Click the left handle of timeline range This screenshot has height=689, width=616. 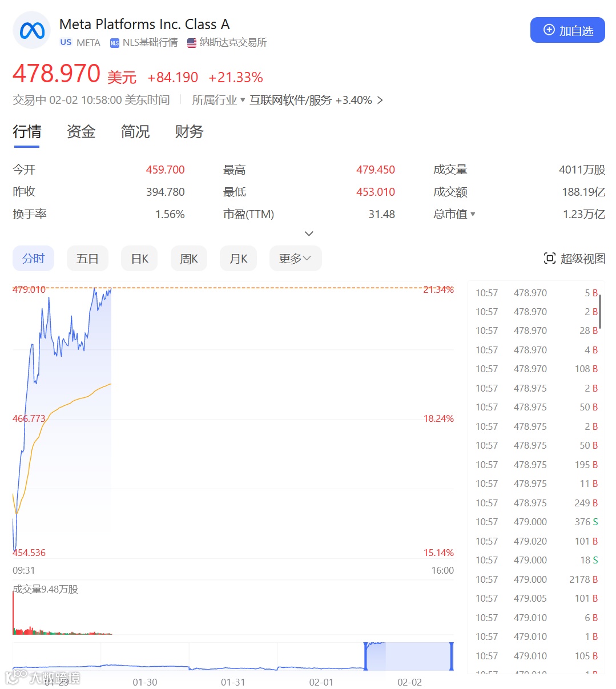(x=365, y=656)
